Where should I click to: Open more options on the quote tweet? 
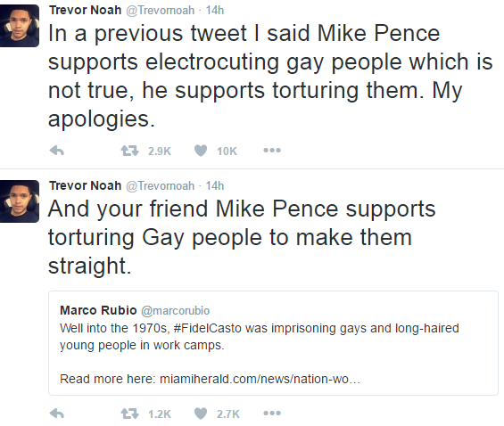pyautogui.click(x=272, y=414)
